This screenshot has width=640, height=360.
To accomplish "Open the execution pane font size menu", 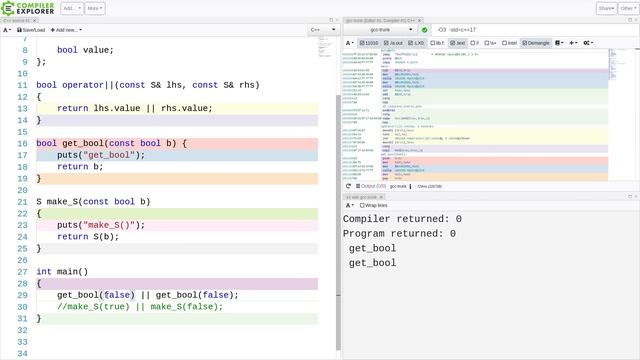I will coord(350,205).
